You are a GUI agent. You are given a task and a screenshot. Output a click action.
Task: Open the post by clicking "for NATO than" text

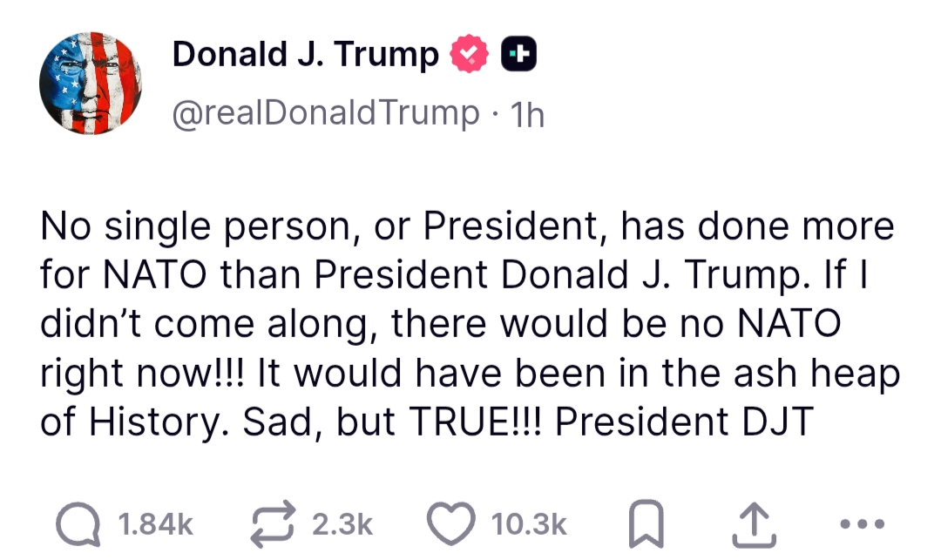point(172,276)
